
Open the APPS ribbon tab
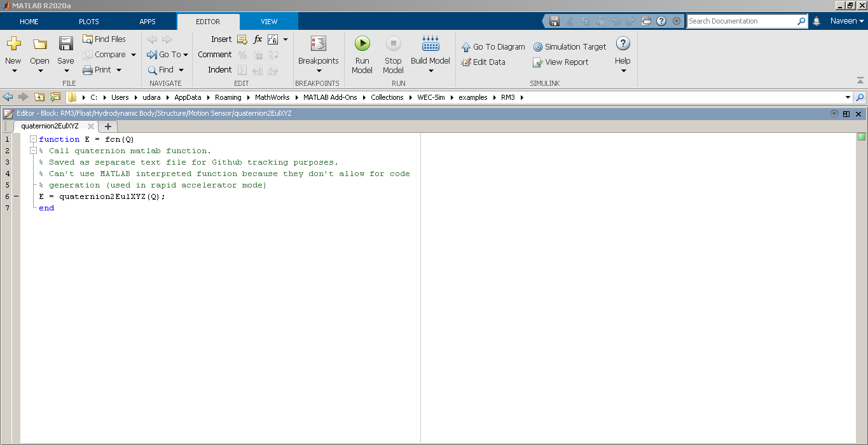pos(148,21)
